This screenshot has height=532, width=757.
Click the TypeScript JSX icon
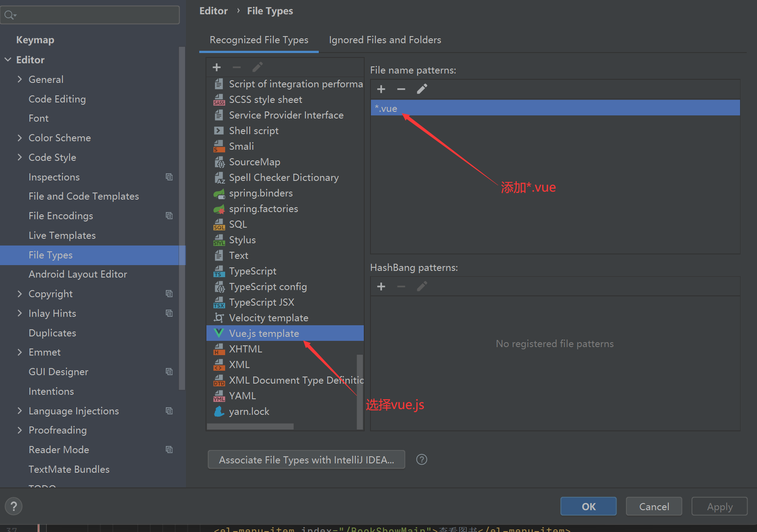pos(219,302)
